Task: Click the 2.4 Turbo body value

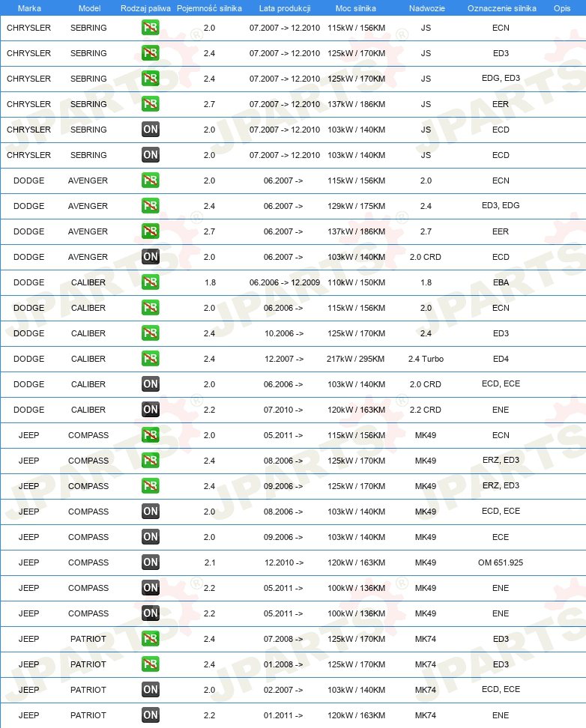Action: tap(426, 359)
